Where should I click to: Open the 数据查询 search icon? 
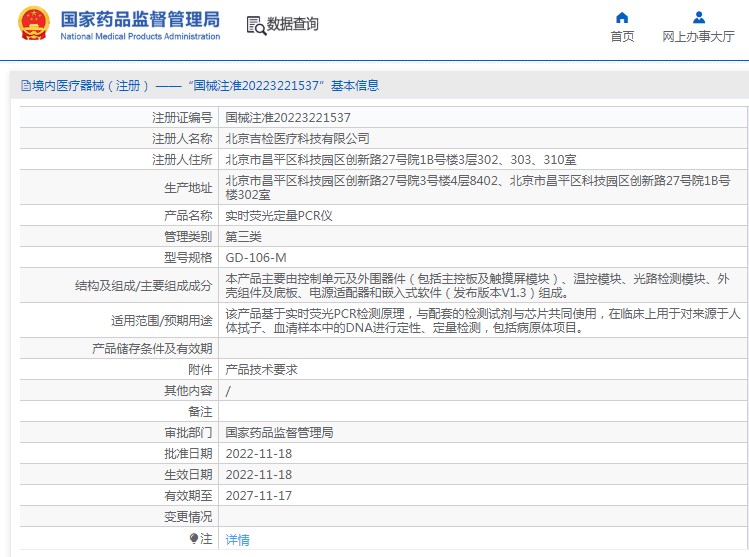coord(256,25)
